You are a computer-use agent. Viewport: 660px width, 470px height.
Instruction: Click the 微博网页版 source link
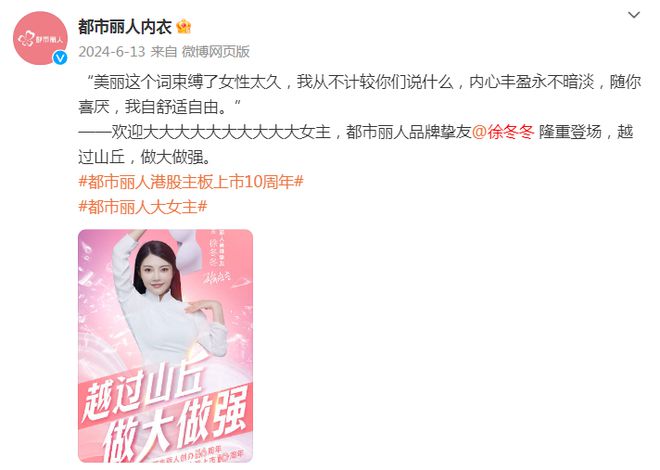pyautogui.click(x=216, y=51)
